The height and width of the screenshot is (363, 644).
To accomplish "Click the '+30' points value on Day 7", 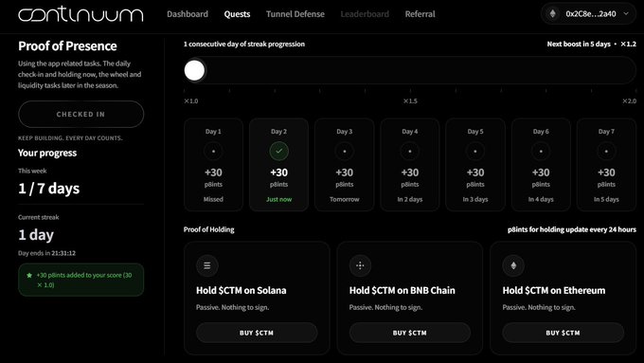I will point(606,172).
